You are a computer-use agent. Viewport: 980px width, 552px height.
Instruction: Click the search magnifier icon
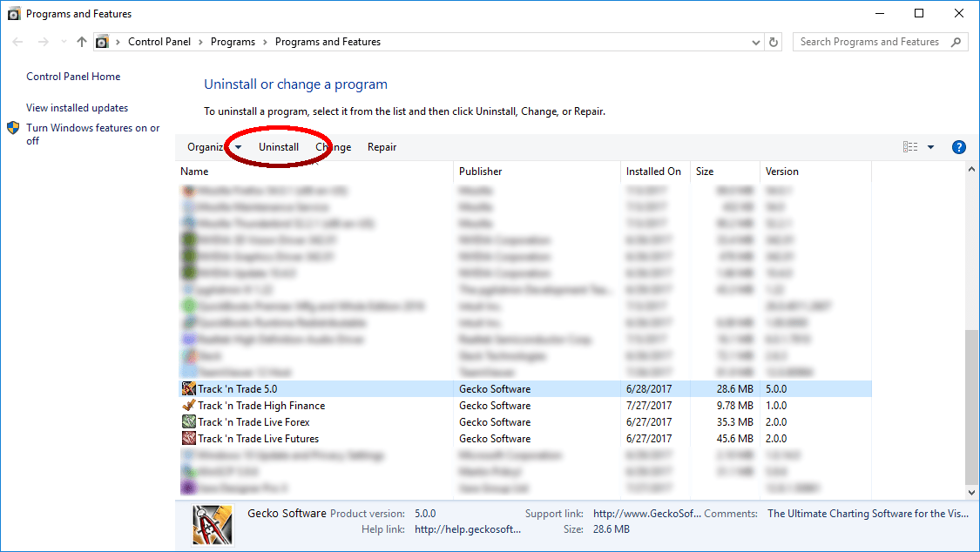(x=956, y=42)
